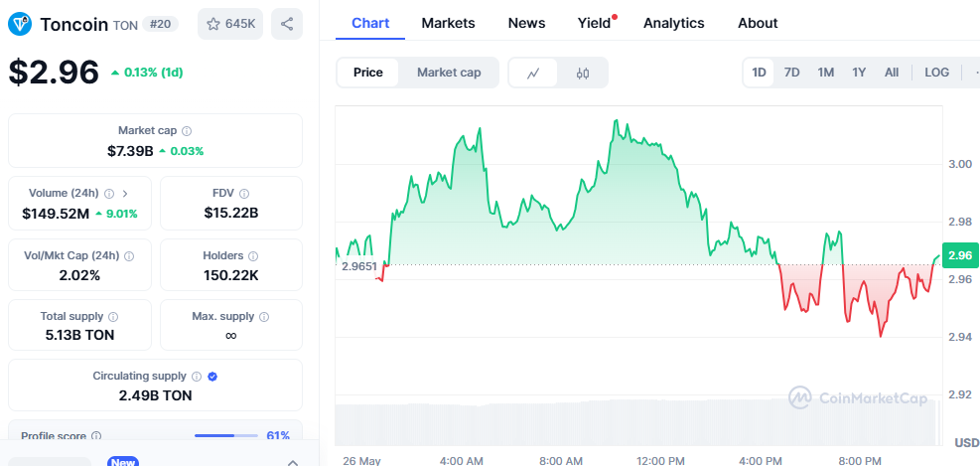Image resolution: width=980 pixels, height=466 pixels.
Task: Click the green 2.96 current price label
Action: tap(960, 255)
